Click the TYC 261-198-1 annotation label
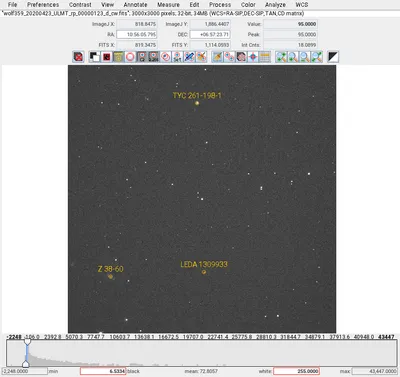 [197, 95]
